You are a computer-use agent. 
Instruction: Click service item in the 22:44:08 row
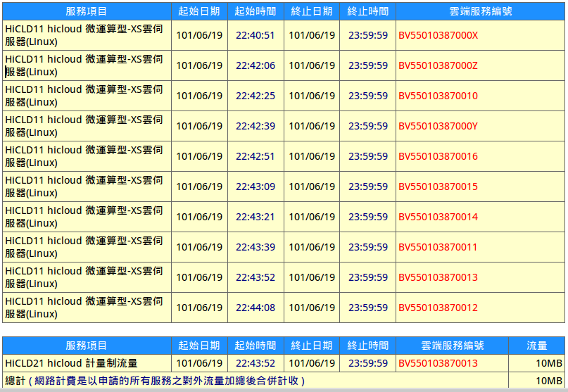click(84, 308)
